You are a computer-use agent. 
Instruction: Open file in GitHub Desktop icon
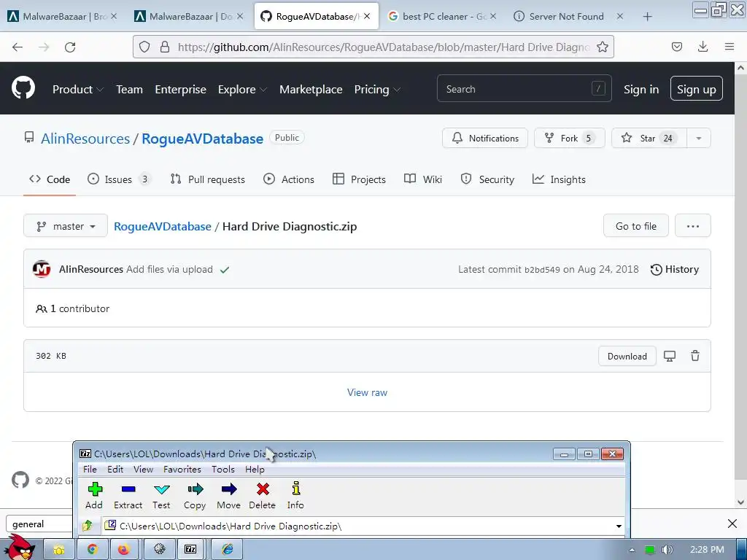[670, 356]
